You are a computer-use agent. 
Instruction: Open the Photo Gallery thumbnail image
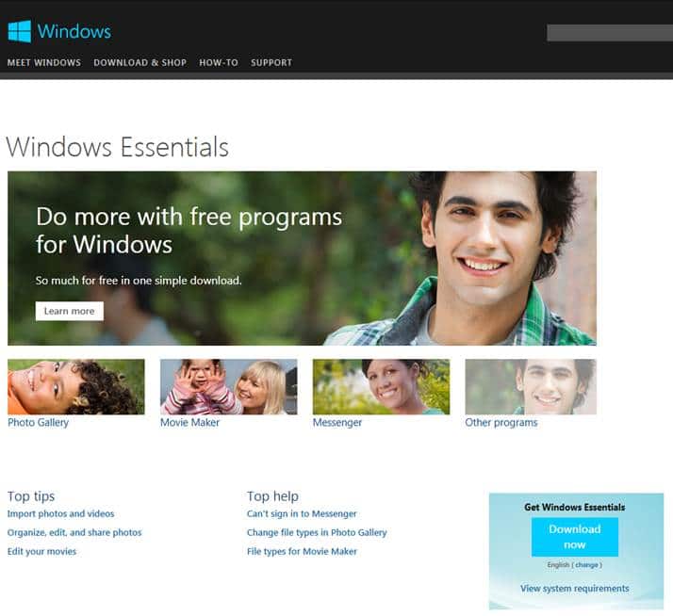[x=76, y=386]
